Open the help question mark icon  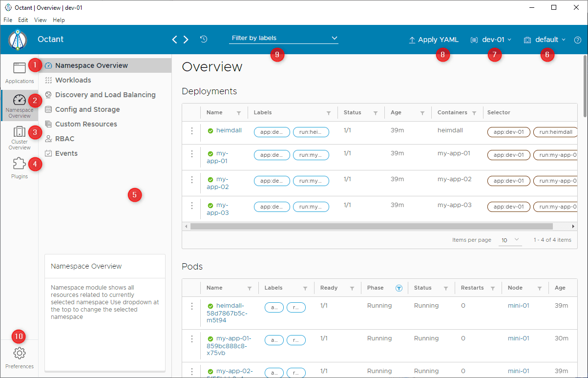point(578,40)
